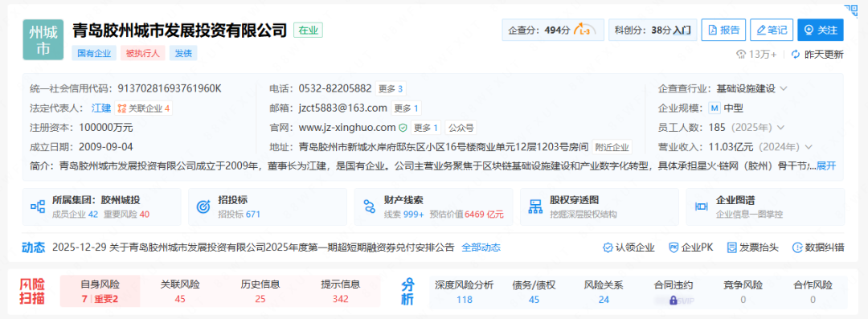Click the 股权穿透图 hierarchy icon

point(535,207)
